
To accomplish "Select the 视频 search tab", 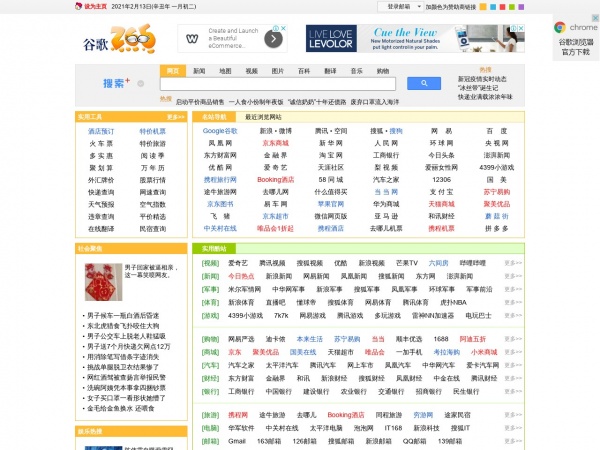I will (x=251, y=71).
